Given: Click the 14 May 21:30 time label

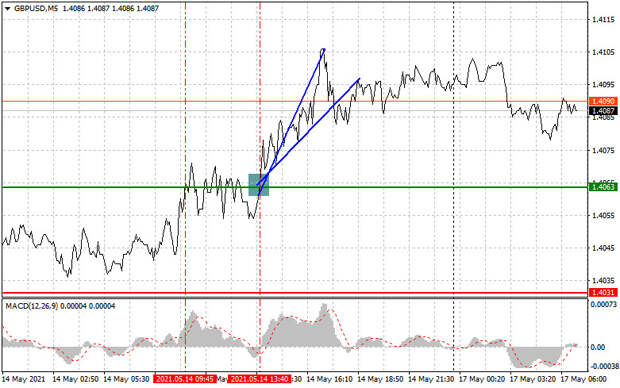Looking at the screenshot, I should pos(431,379).
